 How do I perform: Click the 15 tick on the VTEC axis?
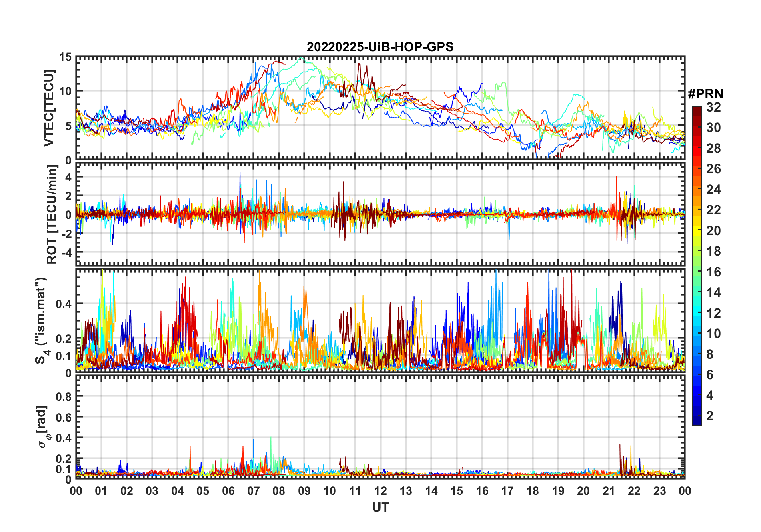click(65, 57)
